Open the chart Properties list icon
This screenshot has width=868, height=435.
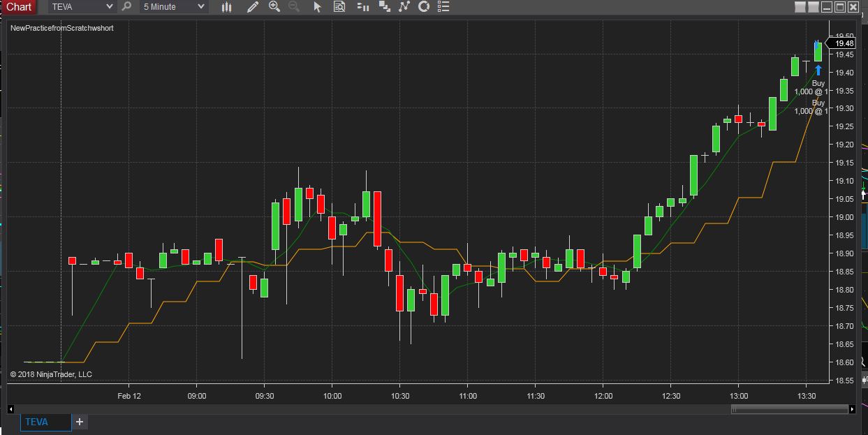pos(443,7)
